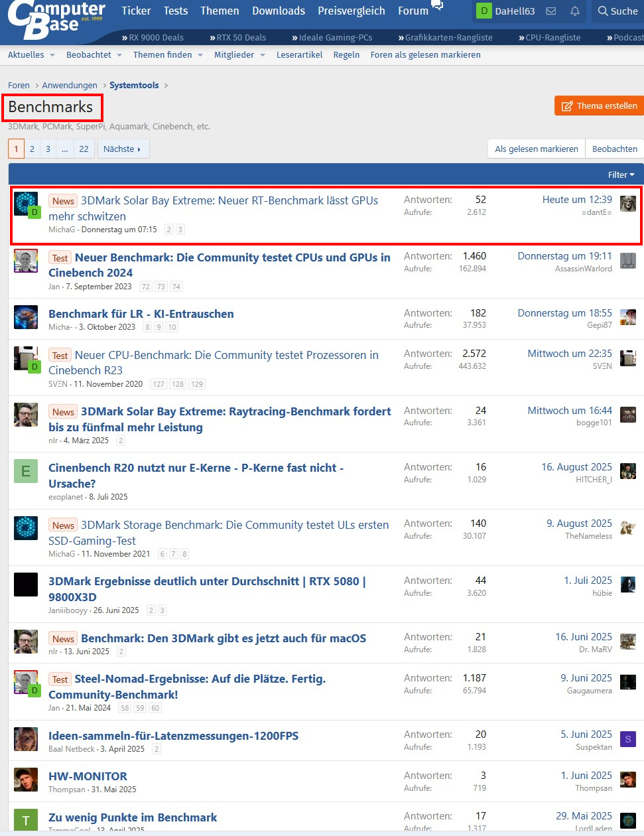Open the inbox envelope icon
The image size is (644, 836).
pyautogui.click(x=551, y=11)
